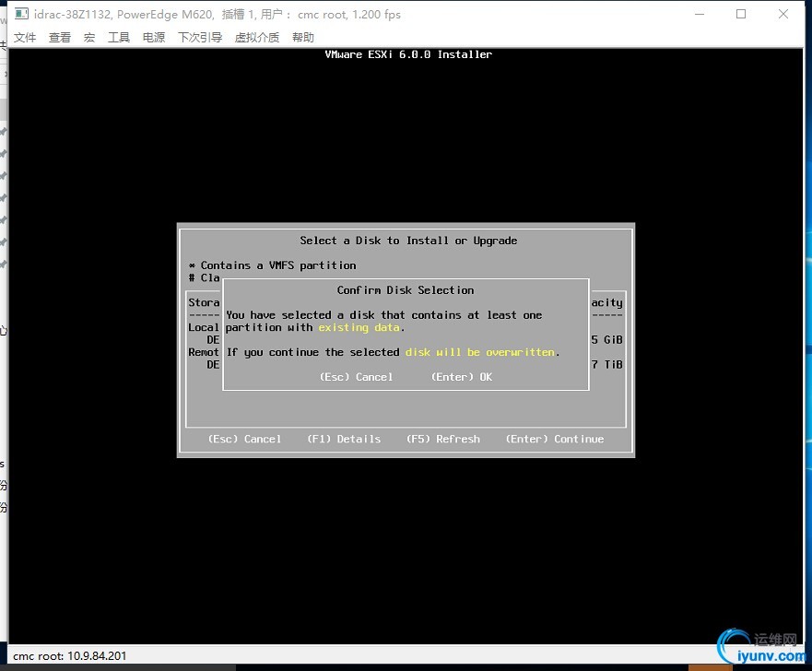
Task: Click the iDRAC window title icon
Action: [x=21, y=14]
